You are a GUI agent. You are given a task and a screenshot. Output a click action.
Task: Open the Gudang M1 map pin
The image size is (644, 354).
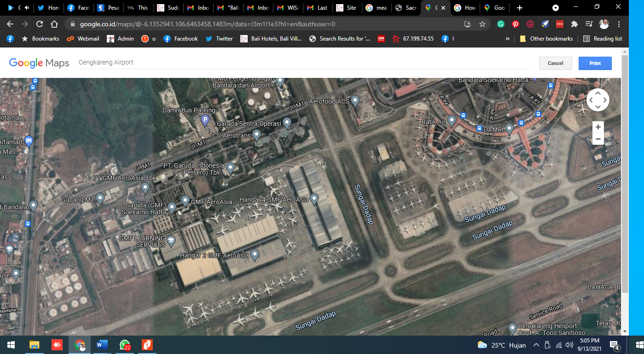[x=100, y=199]
